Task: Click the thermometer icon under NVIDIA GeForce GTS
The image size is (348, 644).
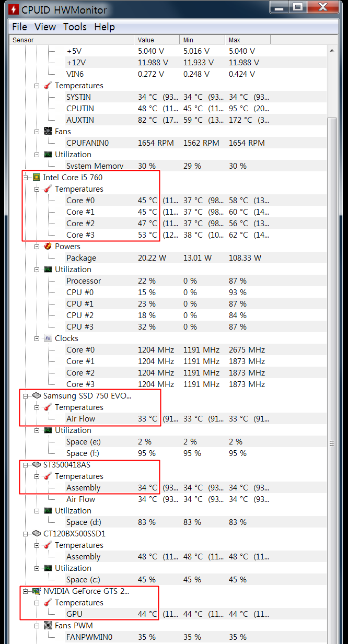Action: [48, 603]
